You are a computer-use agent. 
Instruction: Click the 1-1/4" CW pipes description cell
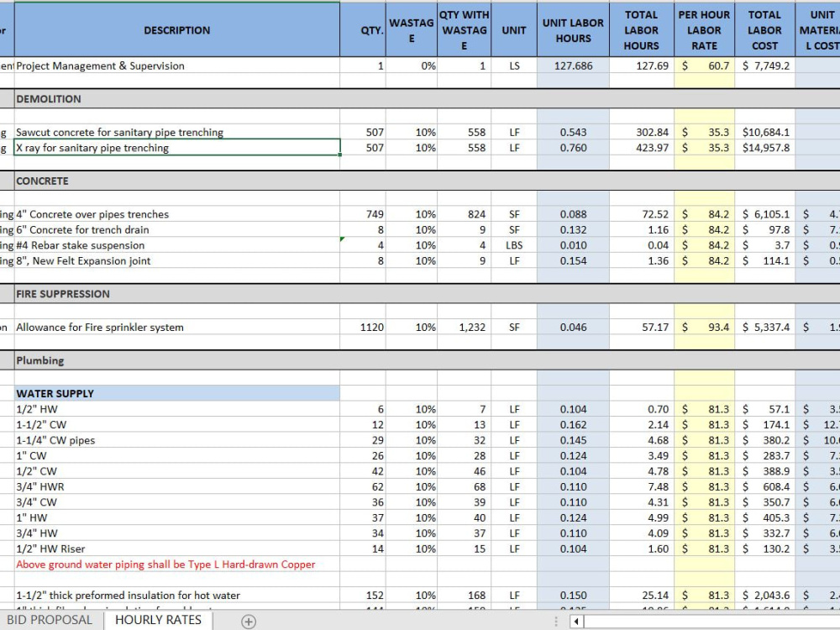(176, 440)
